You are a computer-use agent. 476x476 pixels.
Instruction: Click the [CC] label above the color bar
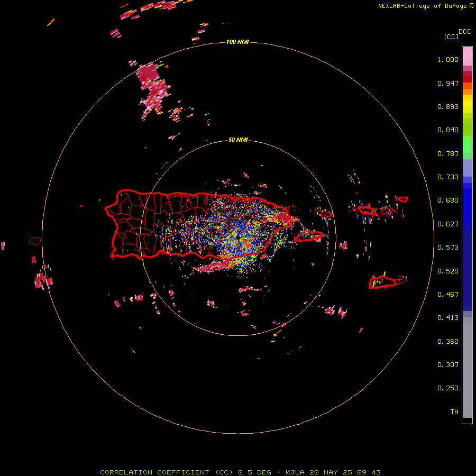pyautogui.click(x=451, y=36)
